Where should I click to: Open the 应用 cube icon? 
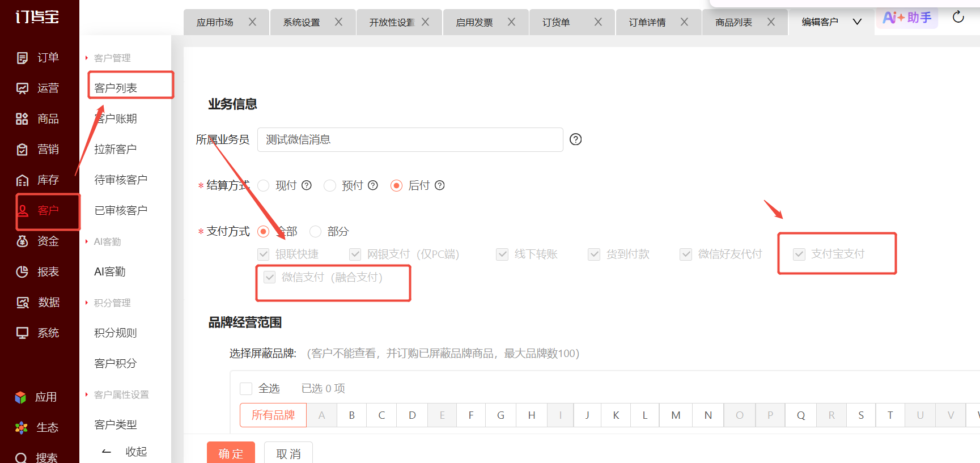point(21,397)
